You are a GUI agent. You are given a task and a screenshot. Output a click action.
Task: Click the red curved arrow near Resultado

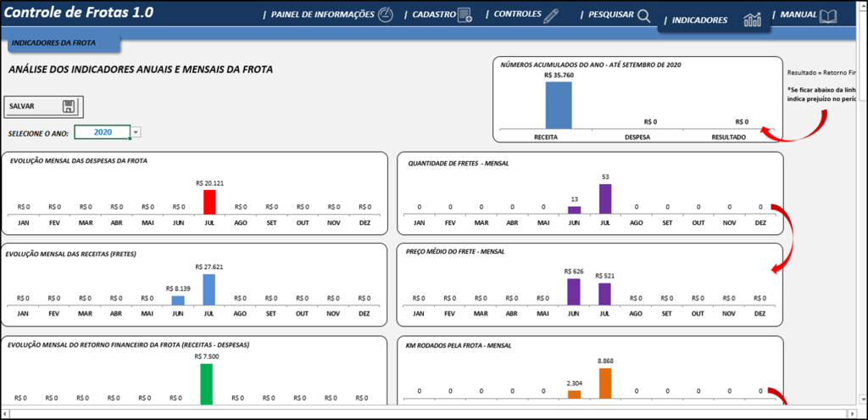(793, 127)
